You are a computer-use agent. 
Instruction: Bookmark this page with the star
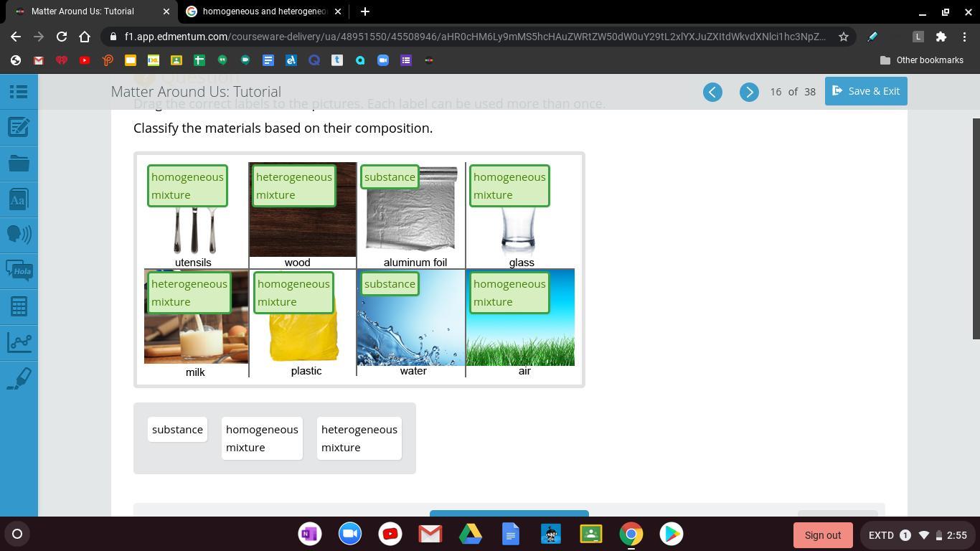(x=844, y=37)
